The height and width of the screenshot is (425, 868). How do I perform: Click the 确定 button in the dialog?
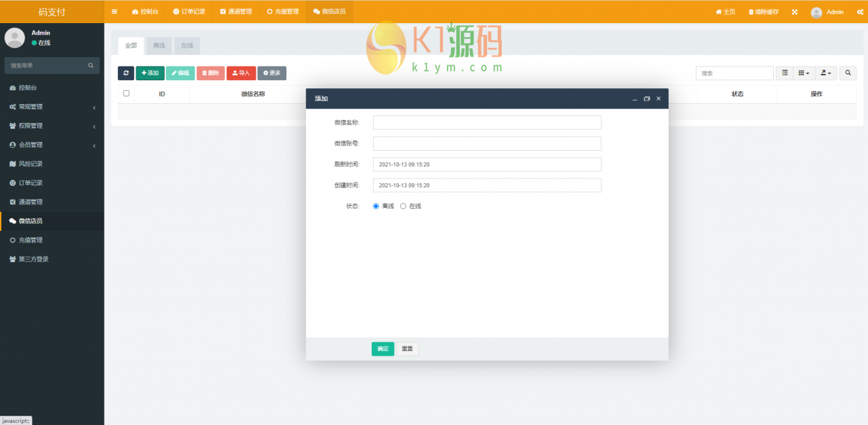[382, 348]
